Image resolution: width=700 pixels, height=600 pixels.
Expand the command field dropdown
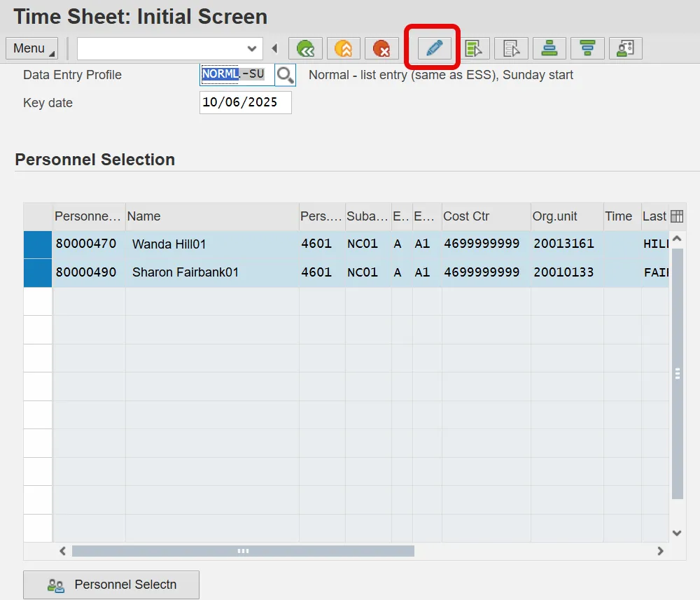pyautogui.click(x=252, y=48)
